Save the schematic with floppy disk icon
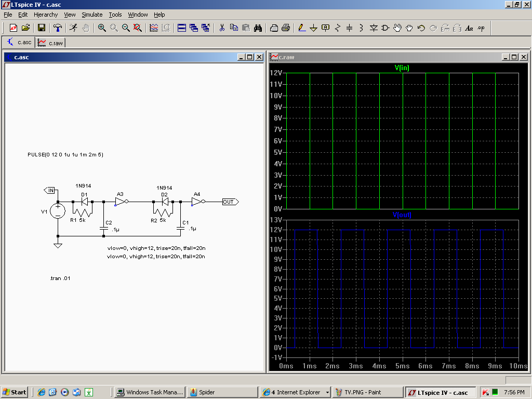 42,28
